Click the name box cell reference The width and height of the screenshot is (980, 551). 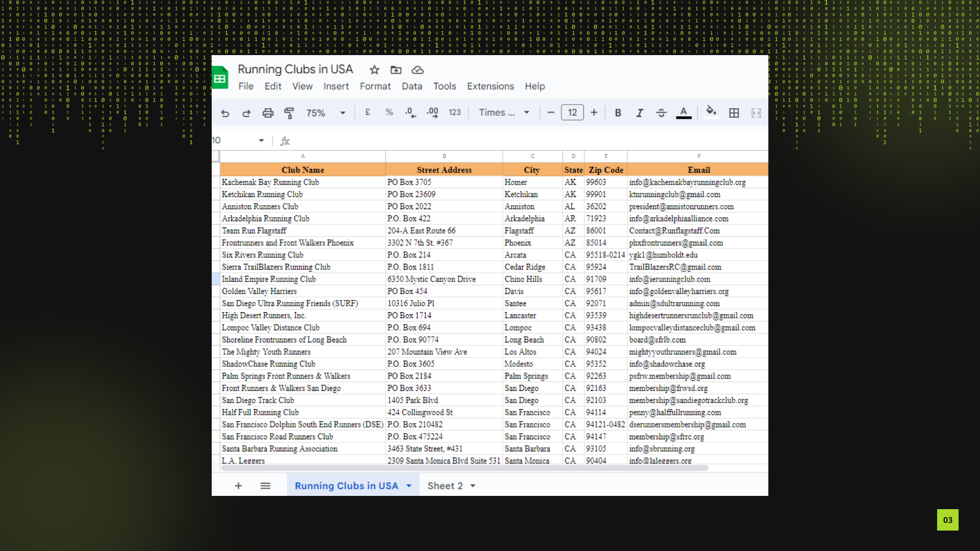[x=233, y=140]
